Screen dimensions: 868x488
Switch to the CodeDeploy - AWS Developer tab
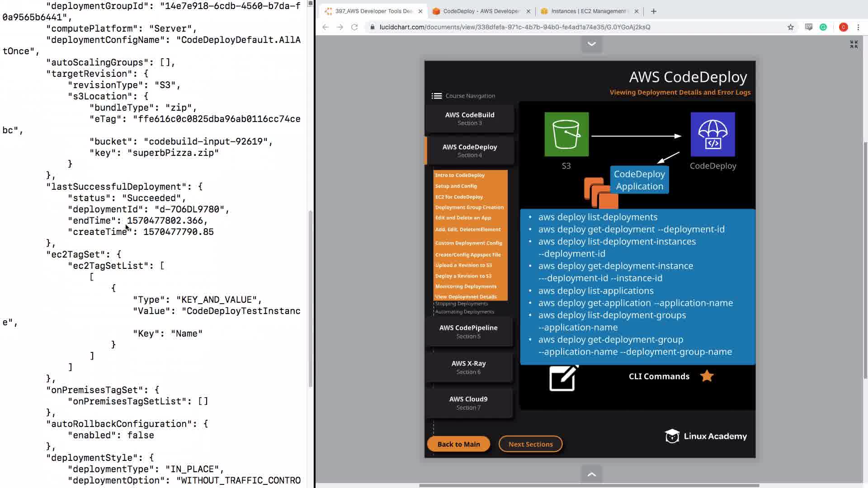(x=481, y=11)
